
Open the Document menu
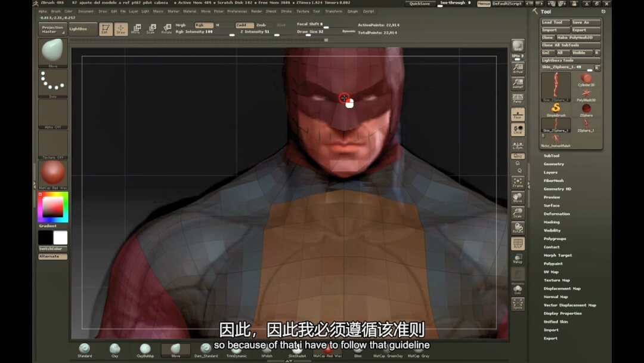tap(86, 11)
